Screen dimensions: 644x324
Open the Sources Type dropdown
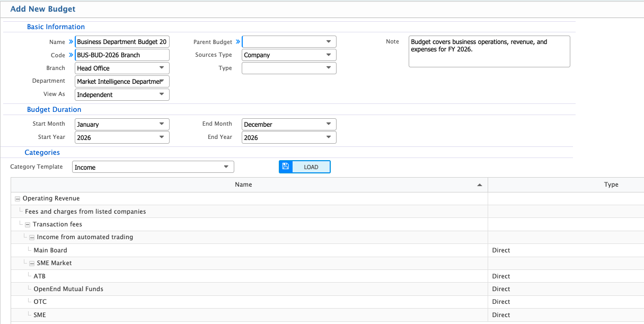point(330,55)
